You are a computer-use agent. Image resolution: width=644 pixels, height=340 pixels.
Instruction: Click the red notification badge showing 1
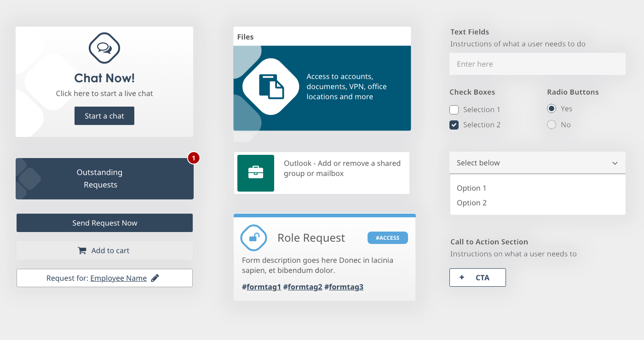194,158
